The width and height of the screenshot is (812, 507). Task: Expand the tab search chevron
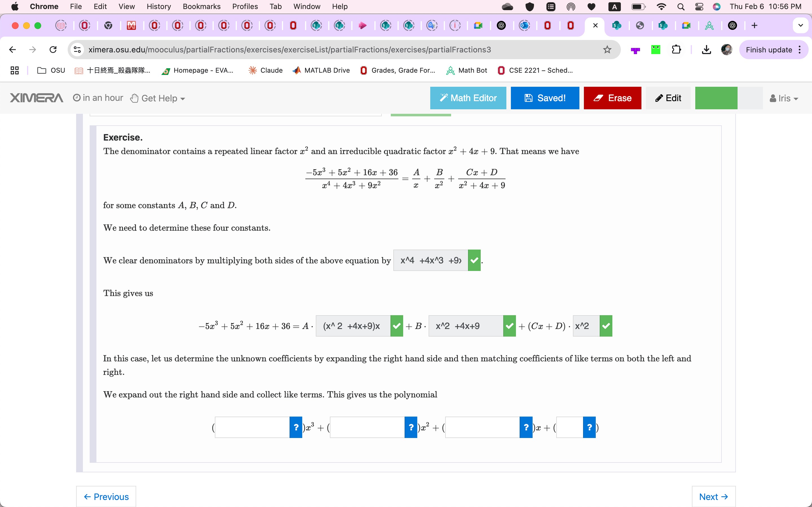(x=801, y=25)
